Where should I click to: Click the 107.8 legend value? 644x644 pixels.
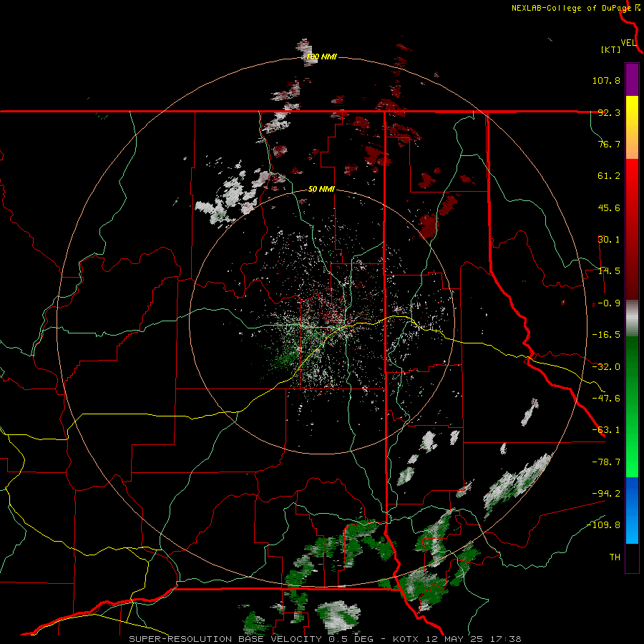coord(606,80)
